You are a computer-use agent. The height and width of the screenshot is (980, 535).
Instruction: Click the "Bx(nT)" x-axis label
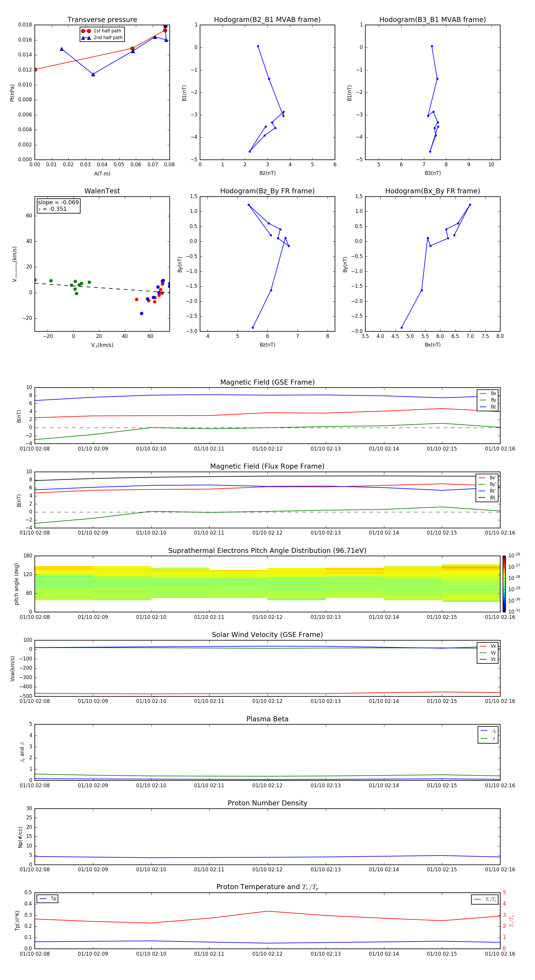[432, 345]
